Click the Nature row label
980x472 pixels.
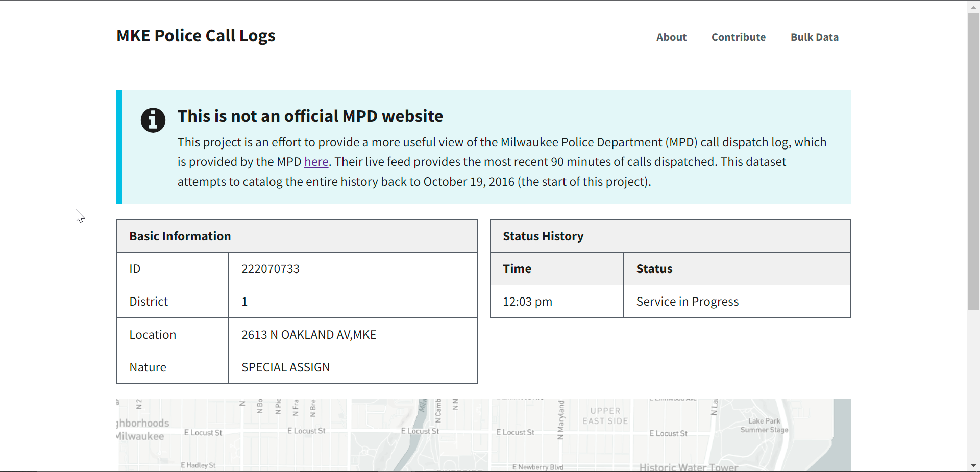point(148,367)
